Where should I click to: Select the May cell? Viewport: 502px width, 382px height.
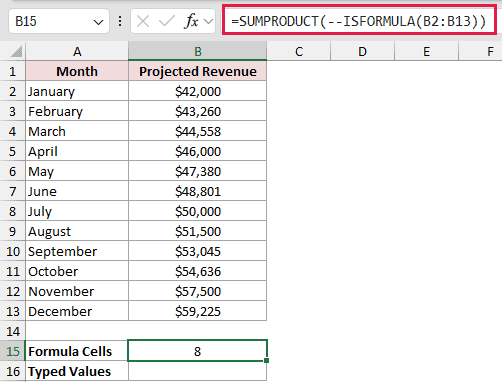pos(77,171)
